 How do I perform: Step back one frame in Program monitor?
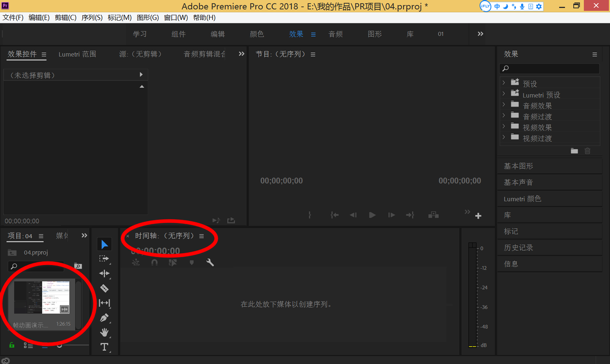[x=353, y=215]
